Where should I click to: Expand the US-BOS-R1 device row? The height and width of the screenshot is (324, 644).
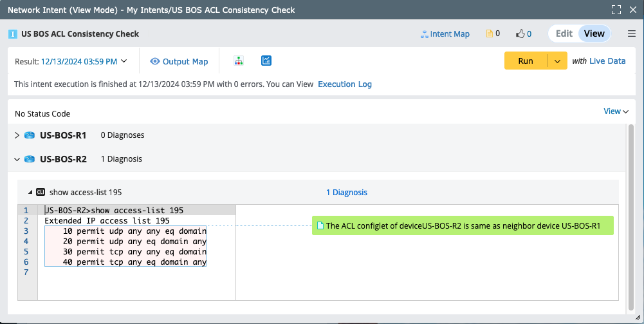[17, 135]
